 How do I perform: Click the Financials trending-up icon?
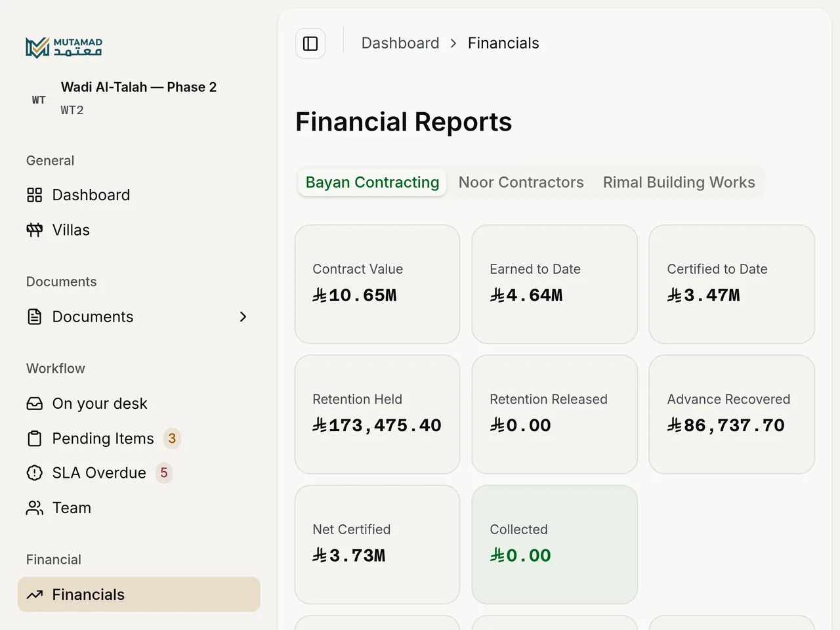pos(35,595)
